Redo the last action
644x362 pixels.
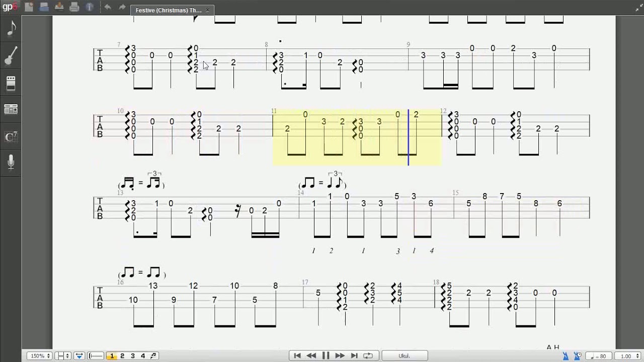point(122,7)
